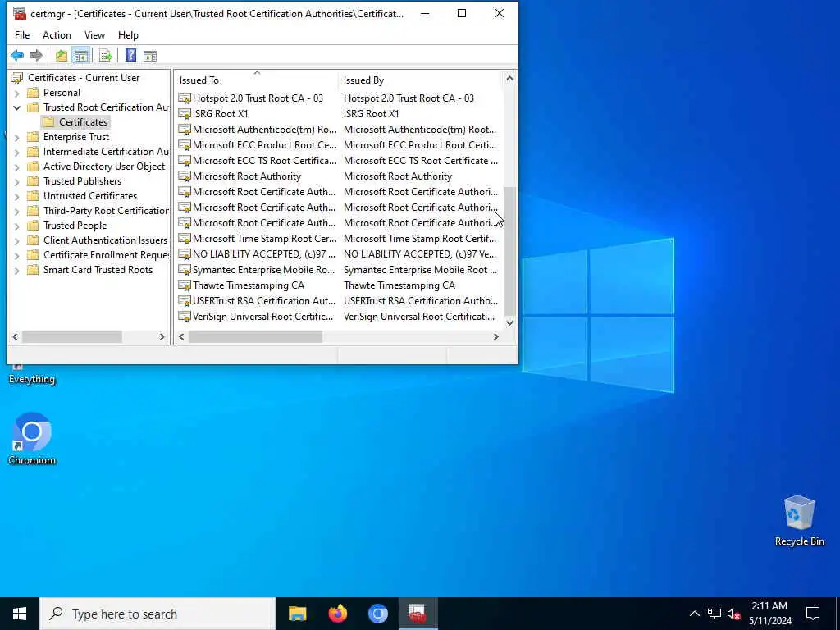Click the network icon in system tray
This screenshot has width=840, height=630.
714,614
